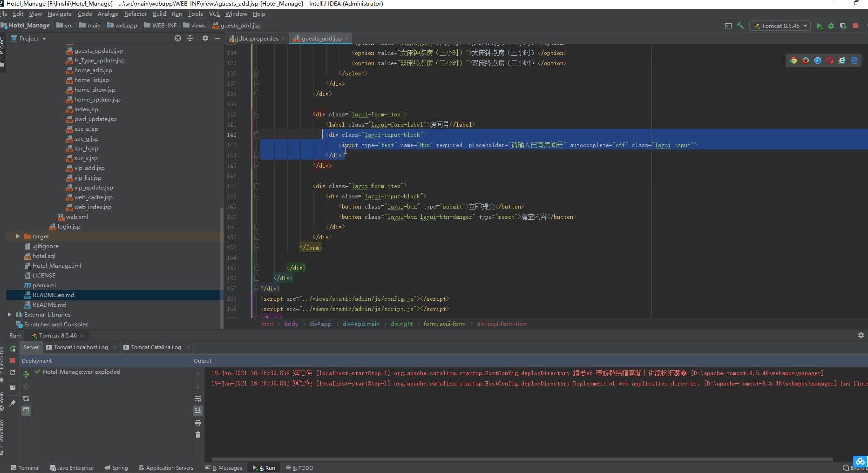The height and width of the screenshot is (473, 868).
Task: Open page in Edge browser
Action: pos(854,61)
